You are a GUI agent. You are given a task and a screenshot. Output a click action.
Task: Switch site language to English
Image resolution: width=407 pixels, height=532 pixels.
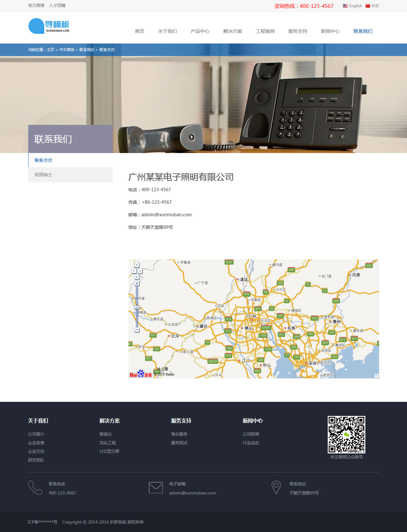click(352, 6)
